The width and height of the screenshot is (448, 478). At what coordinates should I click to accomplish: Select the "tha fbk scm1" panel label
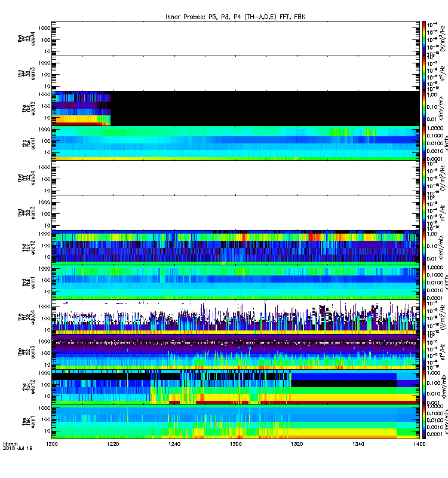(x=28, y=143)
